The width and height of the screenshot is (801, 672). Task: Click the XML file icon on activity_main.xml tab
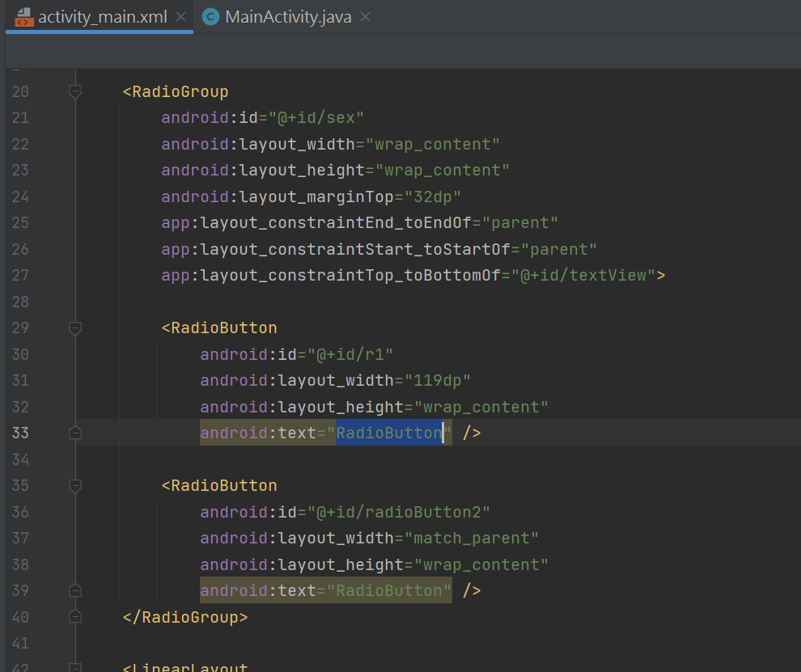click(23, 17)
